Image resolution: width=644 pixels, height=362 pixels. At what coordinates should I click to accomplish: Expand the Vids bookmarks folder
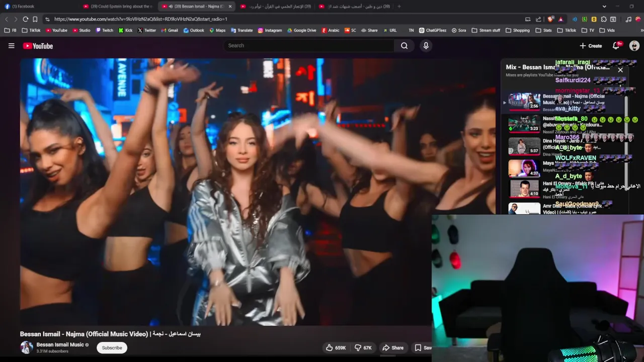point(607,30)
